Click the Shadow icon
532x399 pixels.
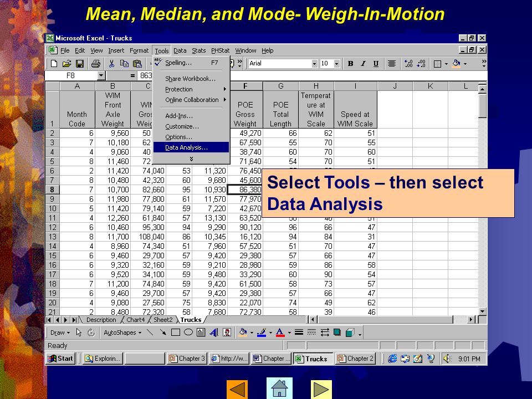pyautogui.click(x=337, y=332)
